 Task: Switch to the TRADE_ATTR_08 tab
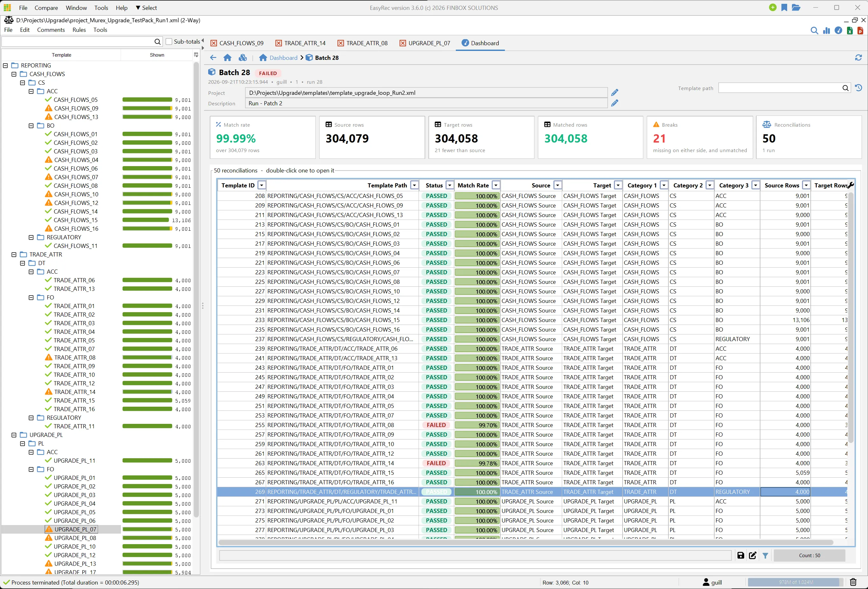[x=362, y=43]
